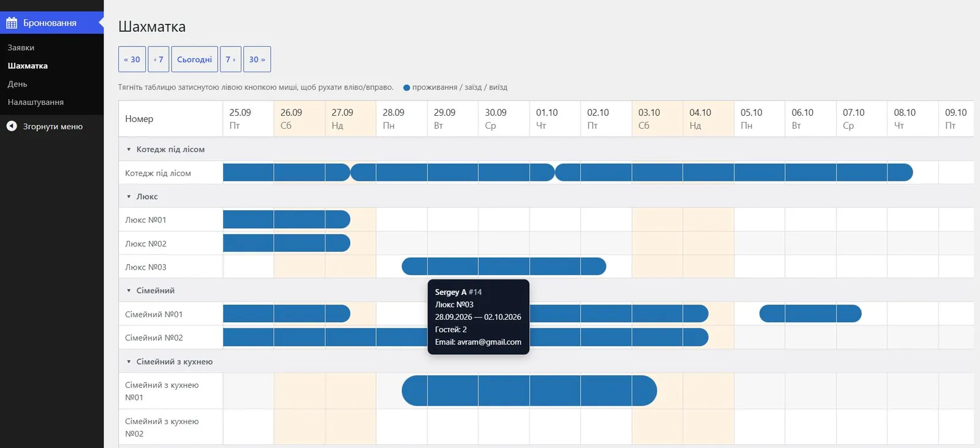Collapse the Сімейний group triangle
The image size is (980, 448).
point(129,290)
